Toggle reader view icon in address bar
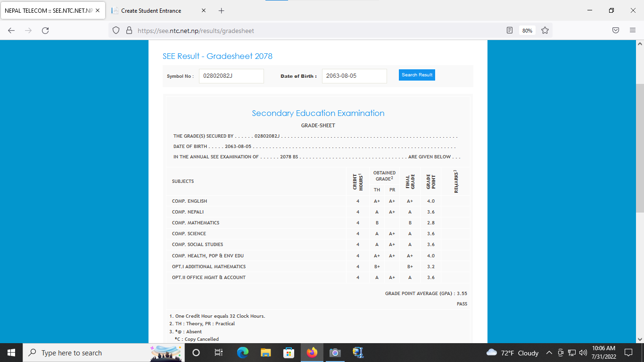Image resolution: width=644 pixels, height=362 pixels. click(x=510, y=31)
